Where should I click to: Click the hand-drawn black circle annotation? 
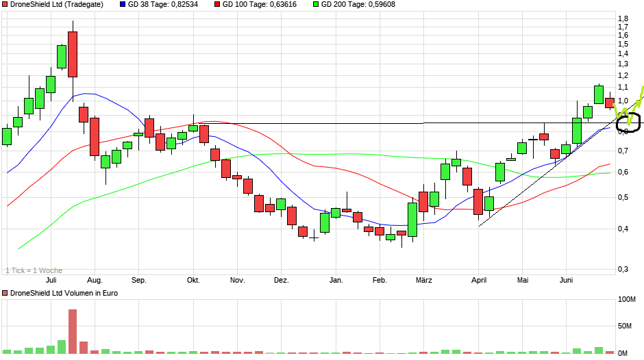628,123
